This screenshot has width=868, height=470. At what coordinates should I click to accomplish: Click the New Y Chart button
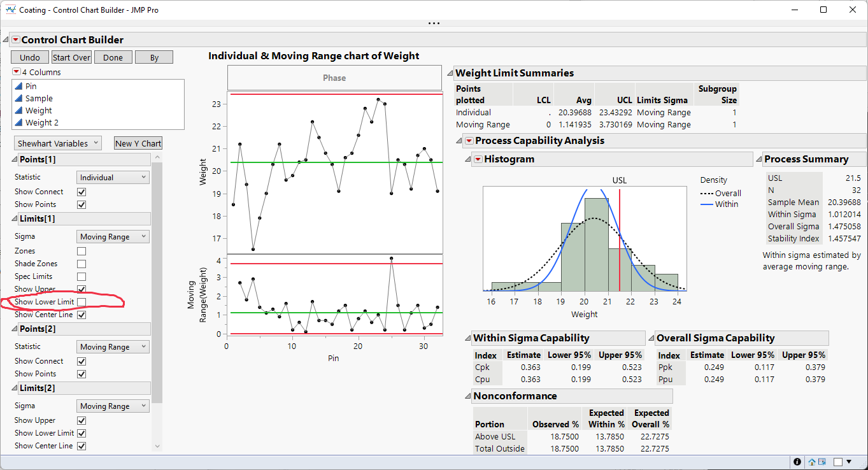click(x=138, y=143)
